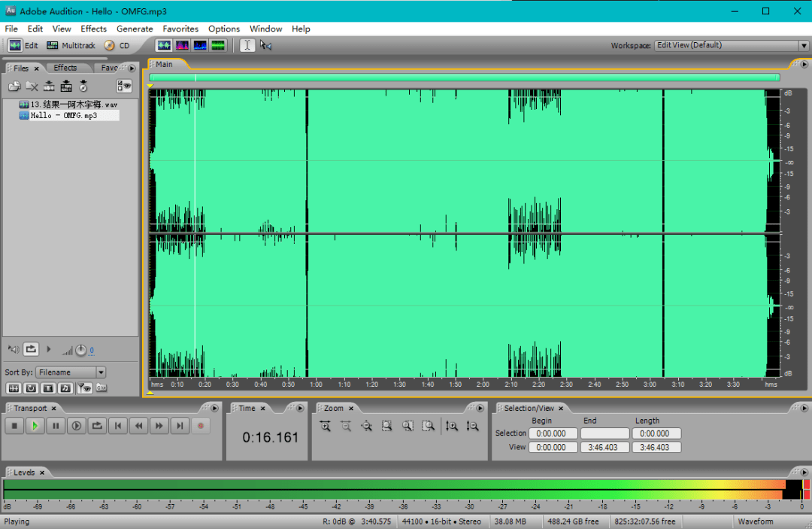Expand the Transport panel options menu
812x529 pixels.
coord(215,408)
